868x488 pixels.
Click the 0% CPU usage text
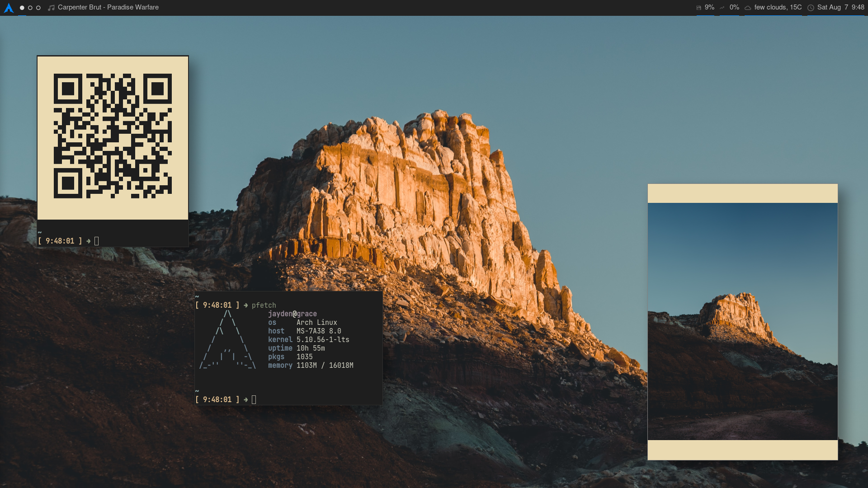[734, 7]
